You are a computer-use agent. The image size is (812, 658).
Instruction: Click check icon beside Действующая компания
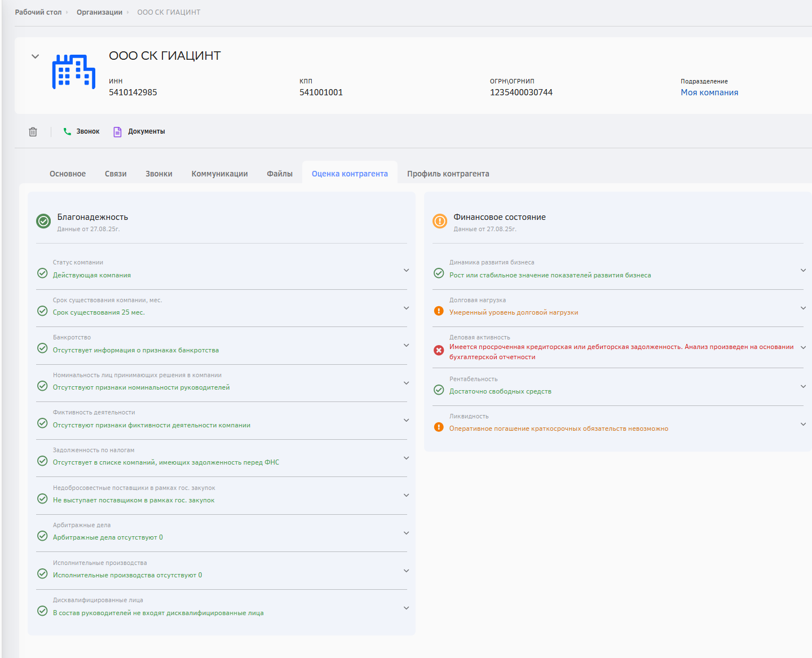(42, 273)
